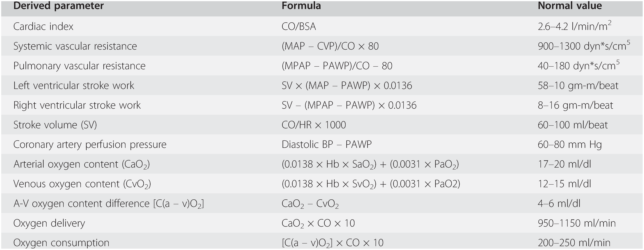Select the Pulmonary vascular resistance label
This screenshot has height=250, width=644.
pos(79,66)
